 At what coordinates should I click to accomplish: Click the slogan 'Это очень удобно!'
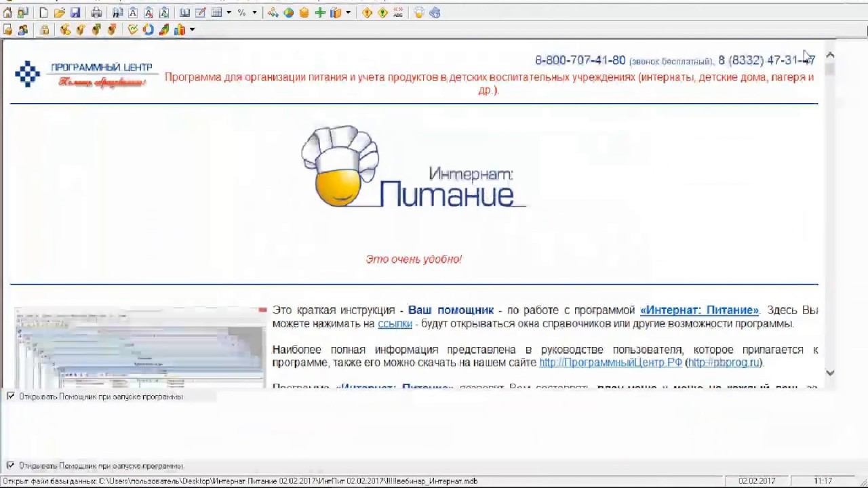pos(414,259)
